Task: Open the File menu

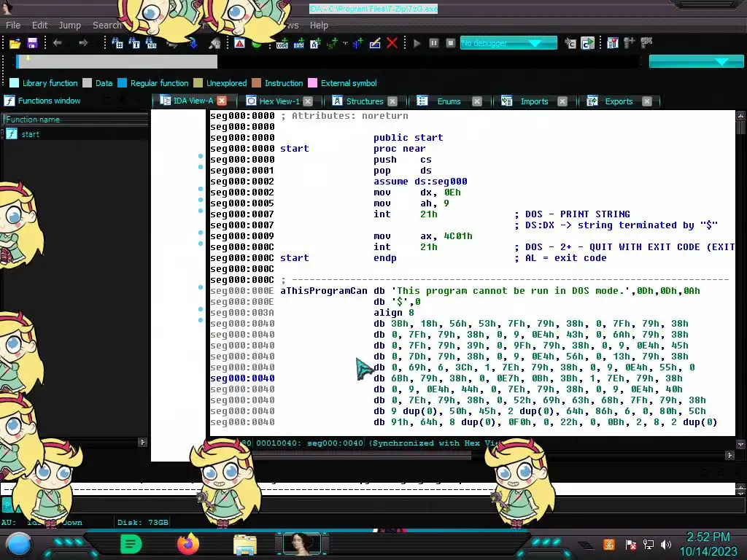Action: tap(13, 26)
